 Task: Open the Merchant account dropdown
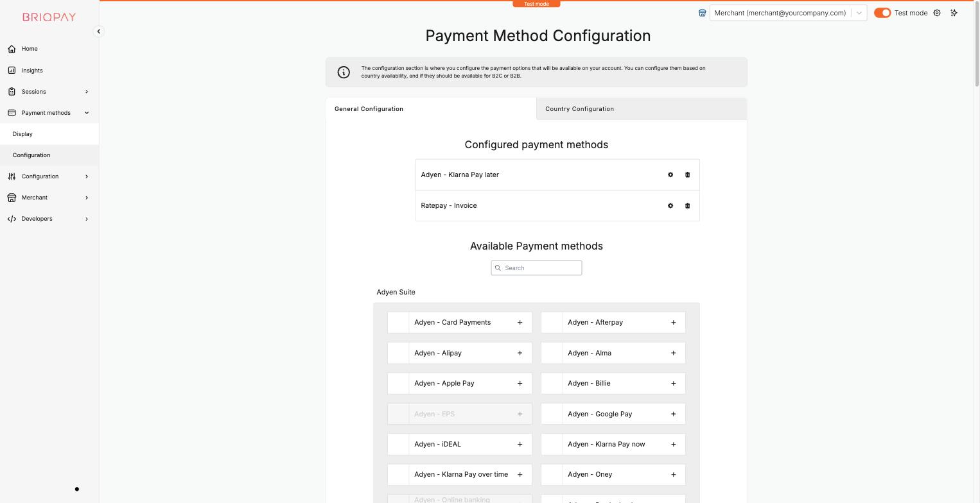pyautogui.click(x=788, y=13)
